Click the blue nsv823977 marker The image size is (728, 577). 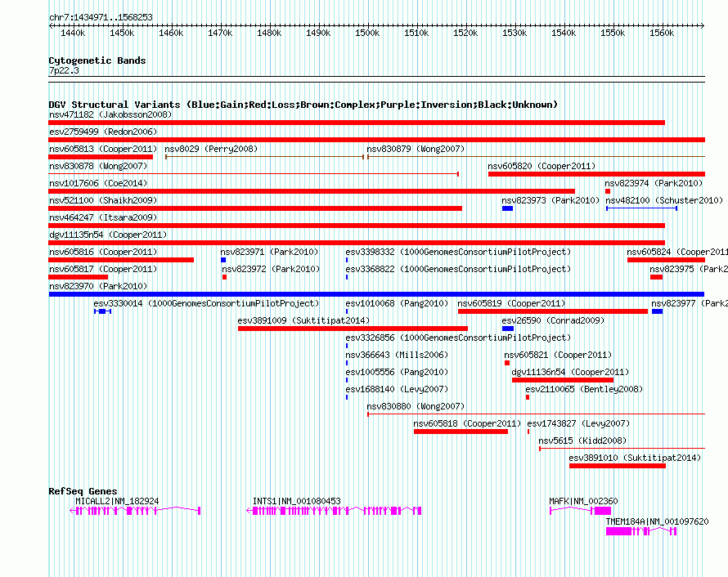click(657, 311)
